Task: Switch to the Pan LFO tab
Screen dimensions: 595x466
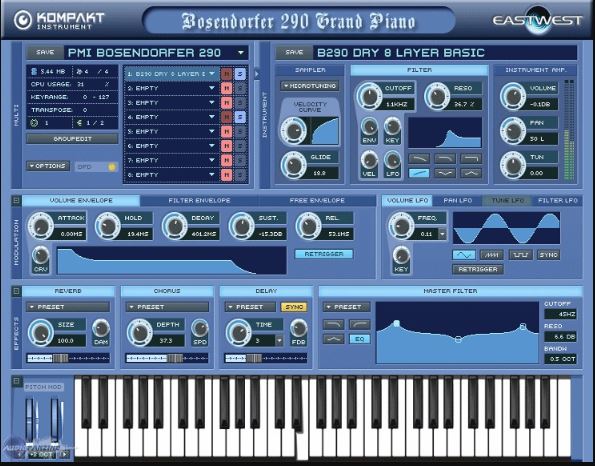Action: [458, 200]
